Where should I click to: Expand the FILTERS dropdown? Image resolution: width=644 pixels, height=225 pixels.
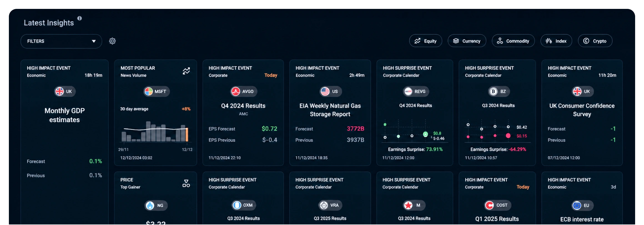(61, 41)
